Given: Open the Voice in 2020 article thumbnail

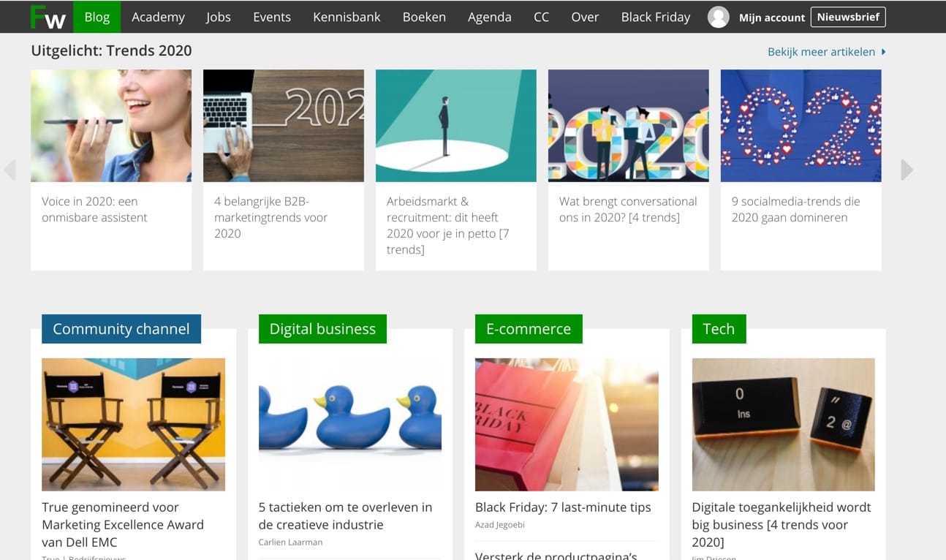Looking at the screenshot, I should click(x=111, y=126).
